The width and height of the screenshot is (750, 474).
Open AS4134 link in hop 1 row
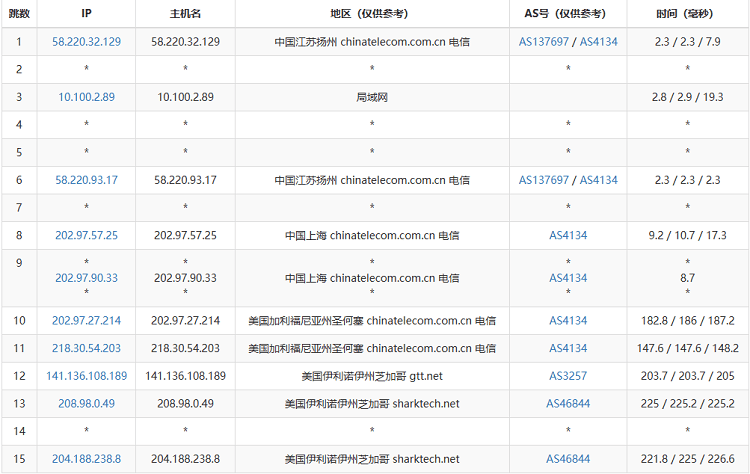click(x=598, y=42)
